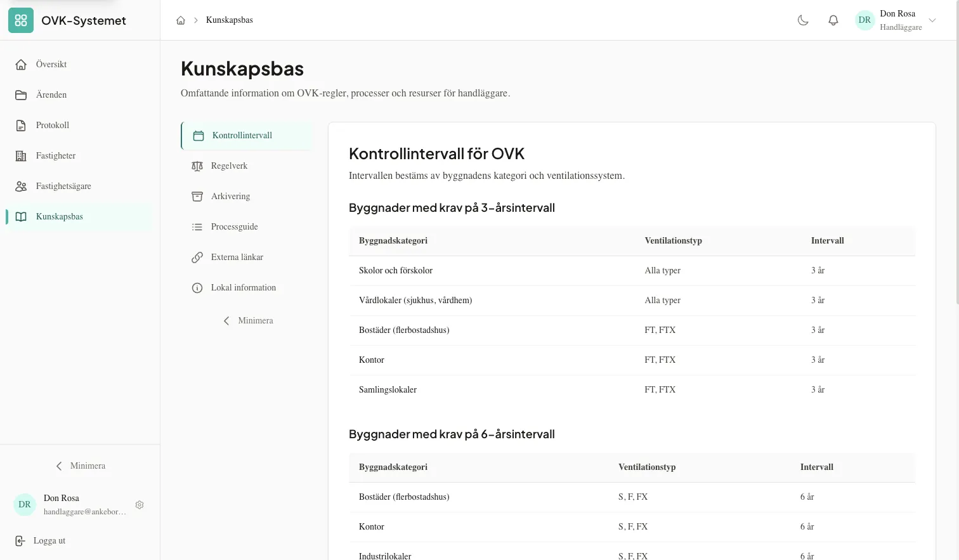Open the notification bell
This screenshot has width=959, height=560.
coord(833,20)
